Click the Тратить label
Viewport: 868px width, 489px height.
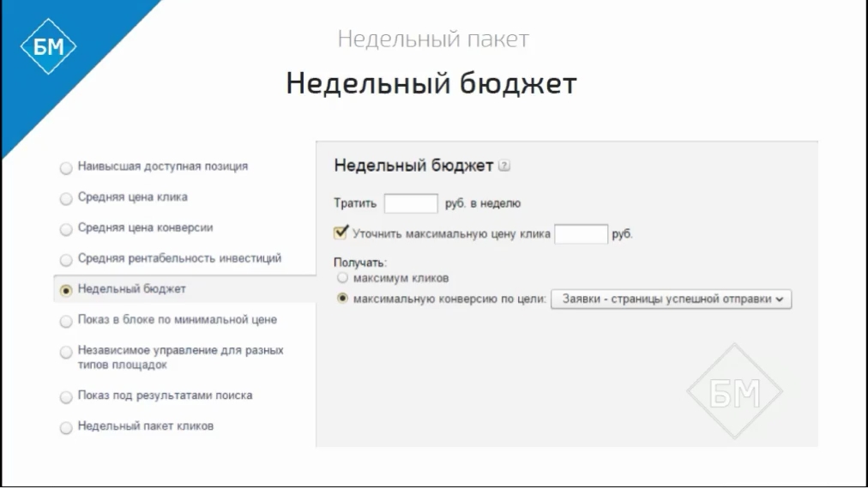[355, 203]
